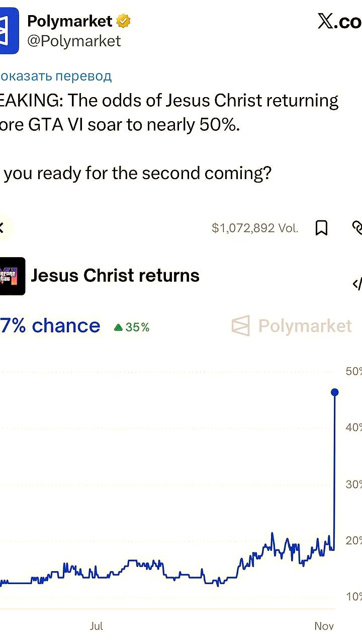Viewport: 362px width, 644px height.
Task: Click the "% chance" percentage text
Action: (50, 326)
